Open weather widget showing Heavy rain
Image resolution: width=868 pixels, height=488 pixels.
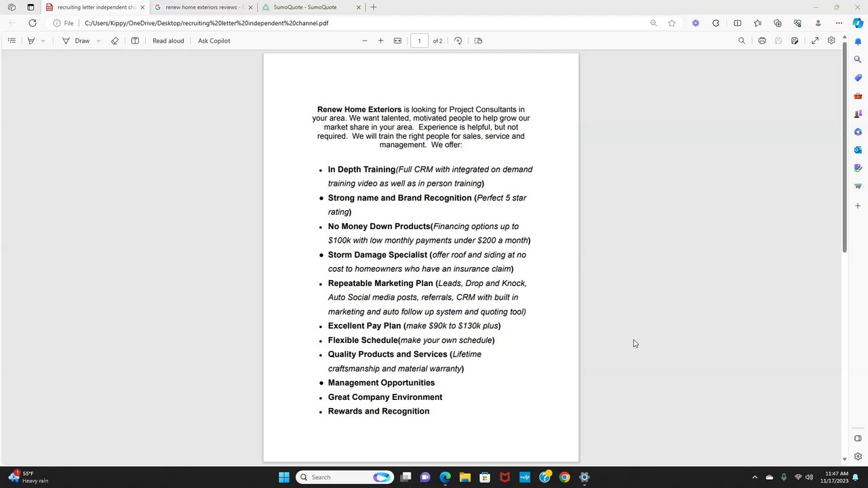pyautogui.click(x=28, y=477)
